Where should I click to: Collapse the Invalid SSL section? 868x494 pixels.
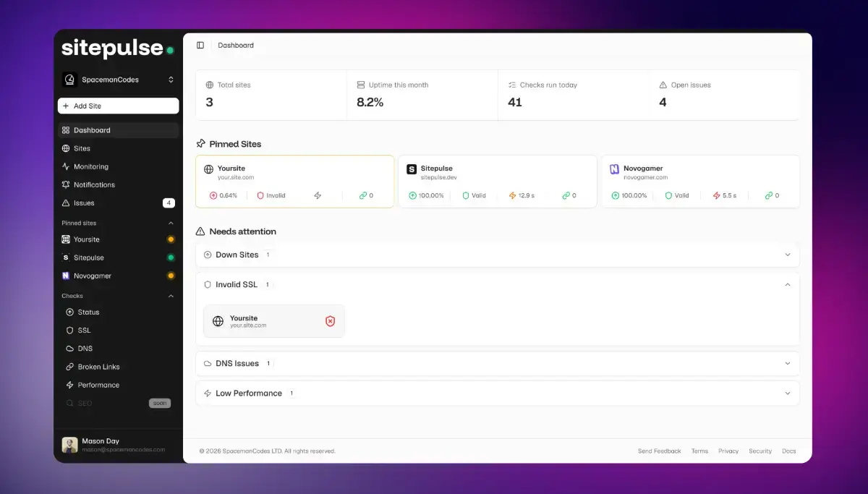coord(498,285)
